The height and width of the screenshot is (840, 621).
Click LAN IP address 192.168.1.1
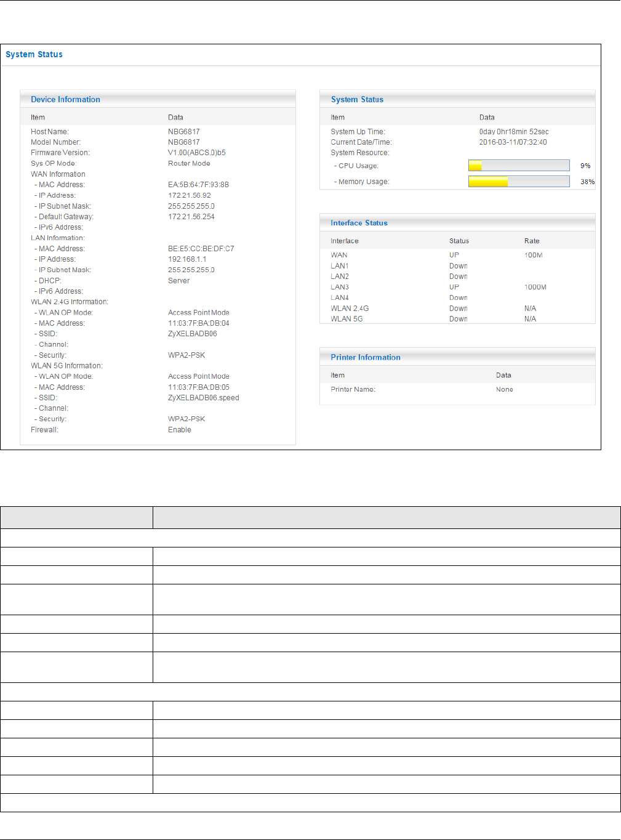tap(187, 259)
